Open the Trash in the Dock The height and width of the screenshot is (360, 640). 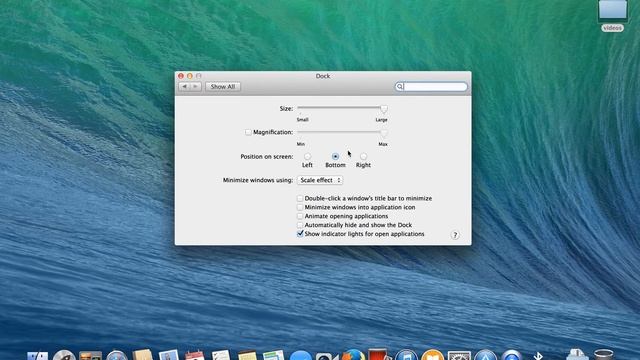coord(603,354)
